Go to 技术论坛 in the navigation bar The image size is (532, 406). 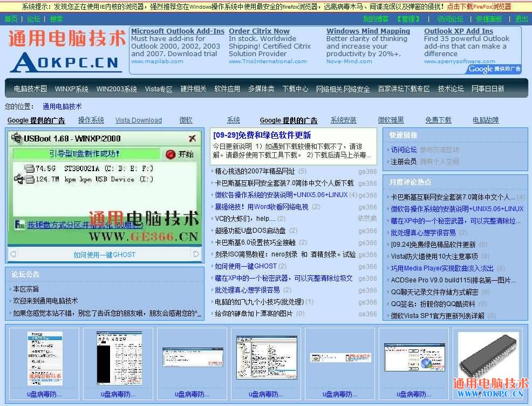(x=451, y=89)
